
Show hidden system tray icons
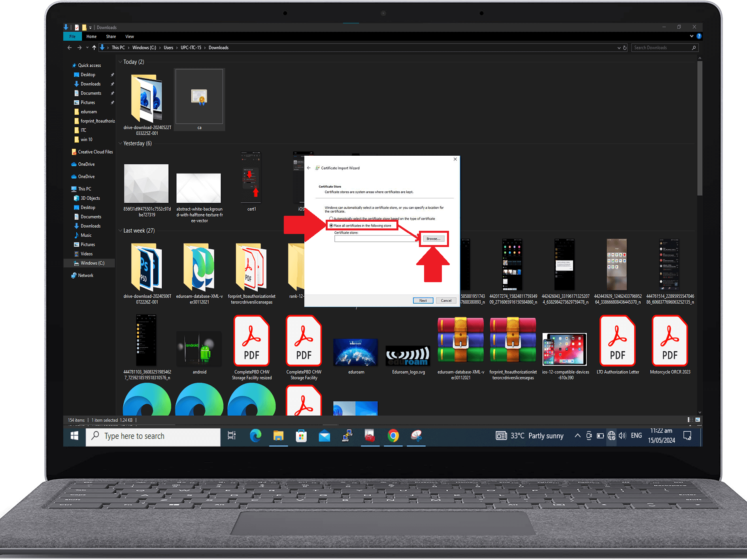577,436
